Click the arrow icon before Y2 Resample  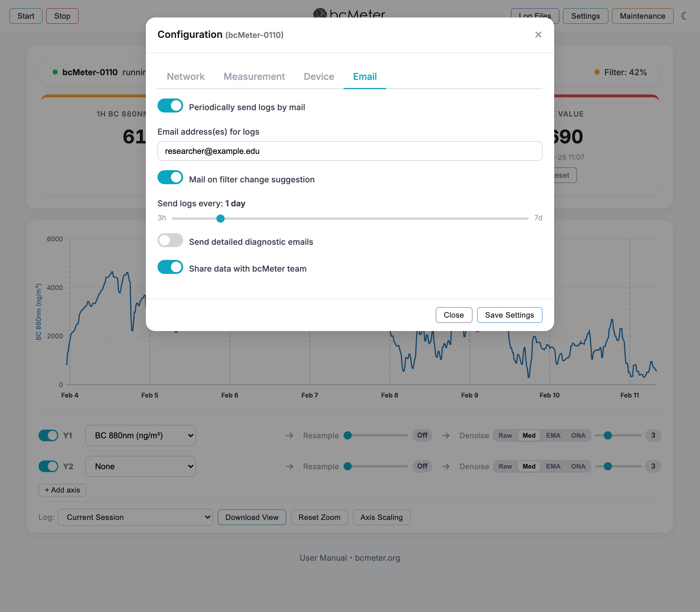290,466
